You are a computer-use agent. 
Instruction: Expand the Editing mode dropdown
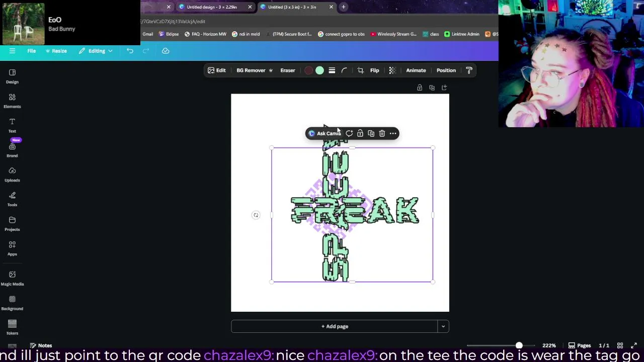[x=96, y=51]
